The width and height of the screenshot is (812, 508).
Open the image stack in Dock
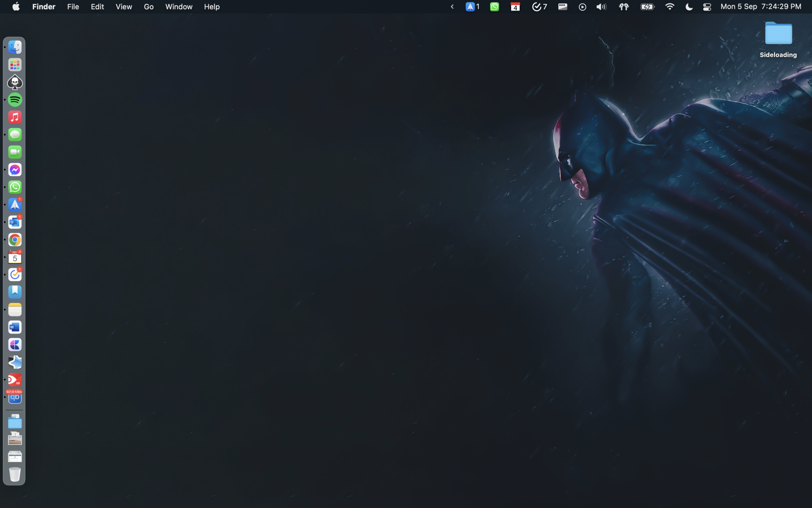point(15,439)
